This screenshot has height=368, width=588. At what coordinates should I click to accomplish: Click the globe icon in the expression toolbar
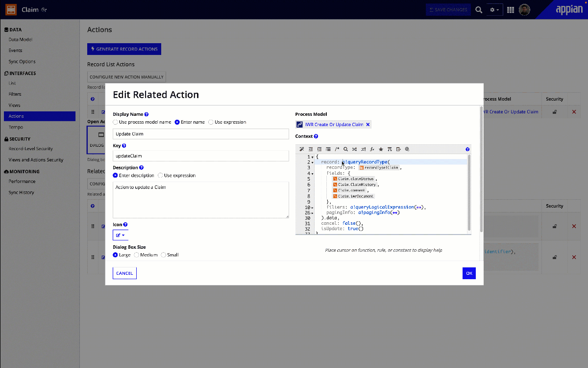[407, 149]
